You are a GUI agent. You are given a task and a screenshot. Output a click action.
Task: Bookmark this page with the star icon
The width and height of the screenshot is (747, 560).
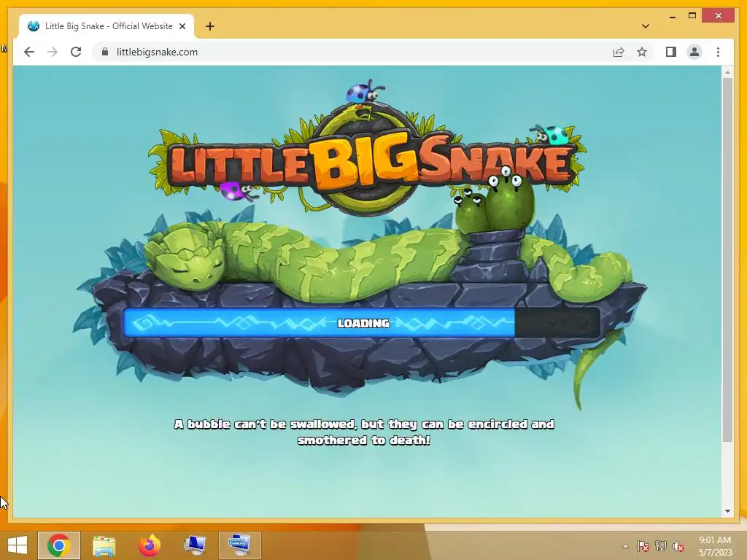pyautogui.click(x=642, y=52)
